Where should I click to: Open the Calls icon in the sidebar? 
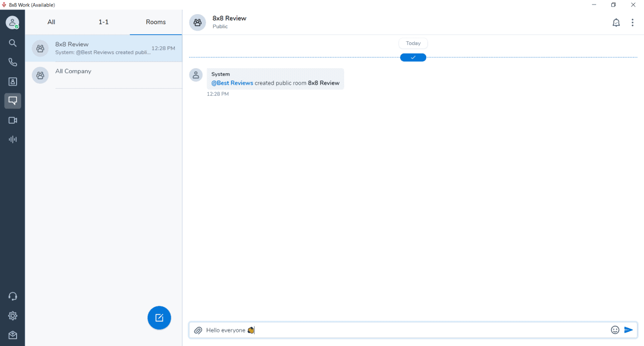(x=13, y=62)
